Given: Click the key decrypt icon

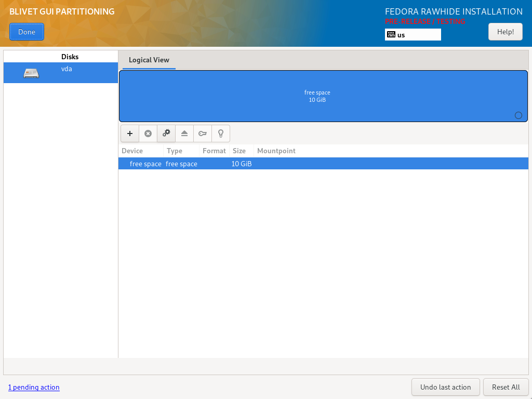Looking at the screenshot, I should point(203,134).
